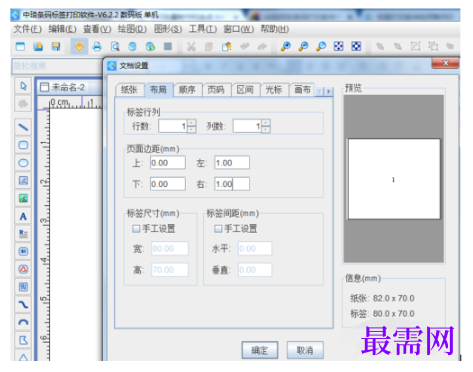Open the font name dropdown 微软雅黑
Image resolution: width=473 pixels, height=372 pixels.
pos(57,66)
